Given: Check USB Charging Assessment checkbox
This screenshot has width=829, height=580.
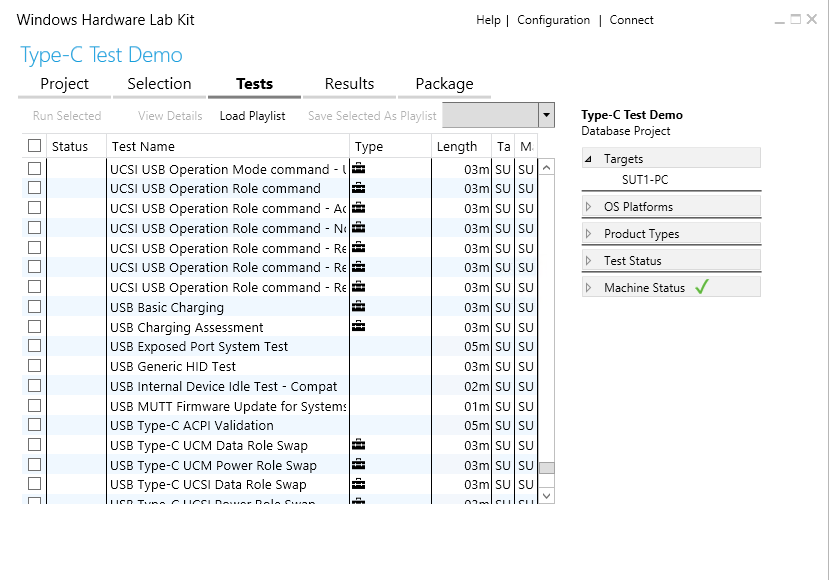Looking at the screenshot, I should tap(34, 327).
